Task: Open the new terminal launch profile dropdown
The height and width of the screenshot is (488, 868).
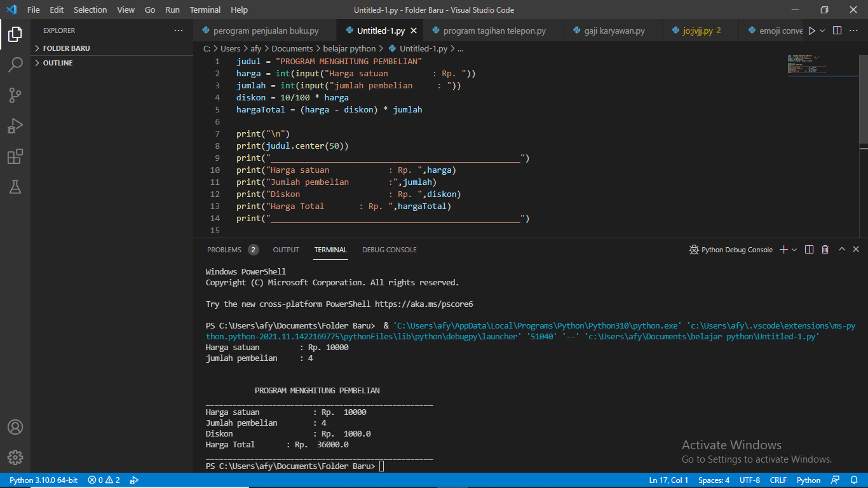Action: (x=794, y=250)
